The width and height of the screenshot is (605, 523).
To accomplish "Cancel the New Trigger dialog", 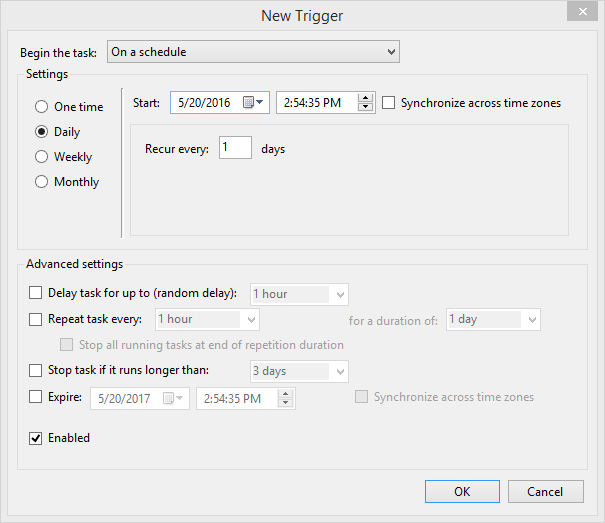I will 545,491.
